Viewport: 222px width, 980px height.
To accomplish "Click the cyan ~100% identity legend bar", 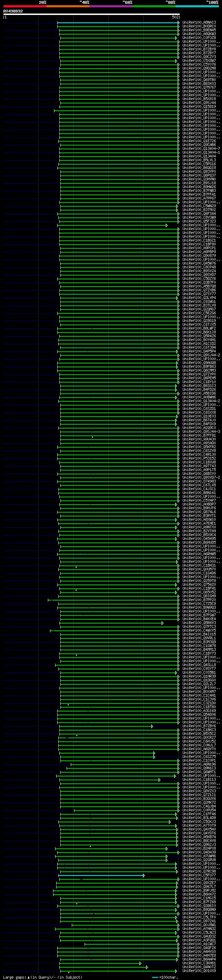I will (197, 6).
